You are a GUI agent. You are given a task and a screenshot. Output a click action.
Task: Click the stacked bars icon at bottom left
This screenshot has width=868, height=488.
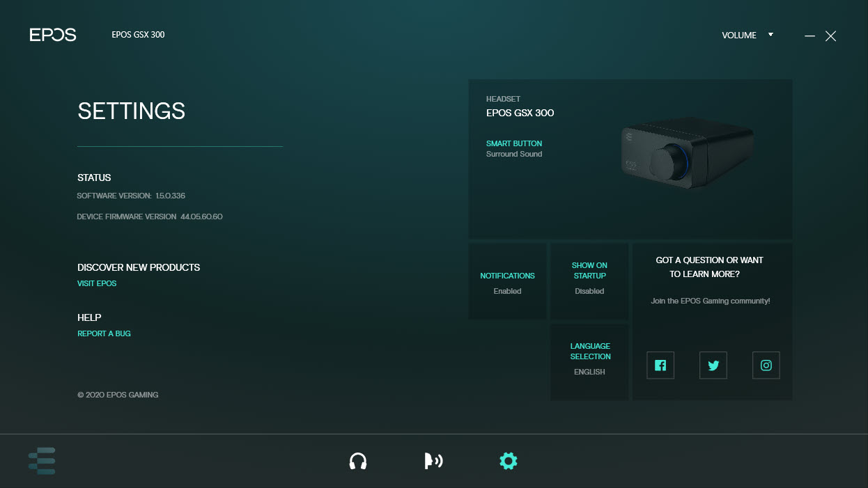click(x=42, y=461)
